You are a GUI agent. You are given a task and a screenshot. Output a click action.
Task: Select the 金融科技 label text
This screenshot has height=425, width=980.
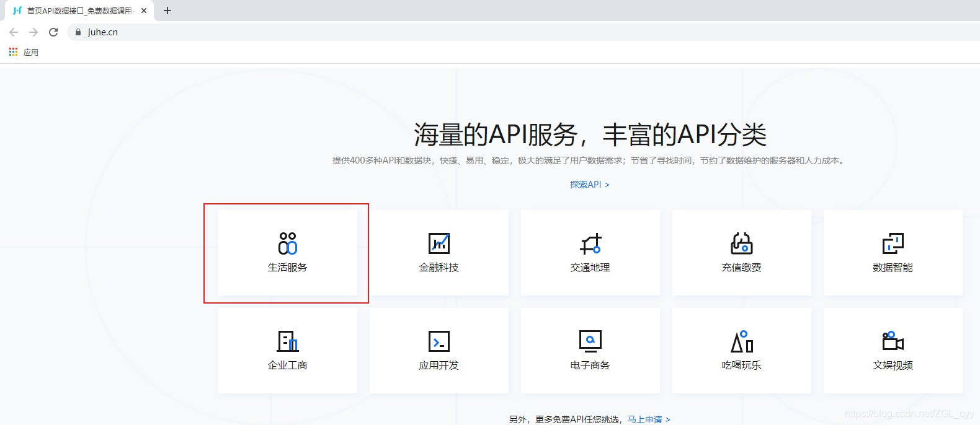click(x=439, y=268)
